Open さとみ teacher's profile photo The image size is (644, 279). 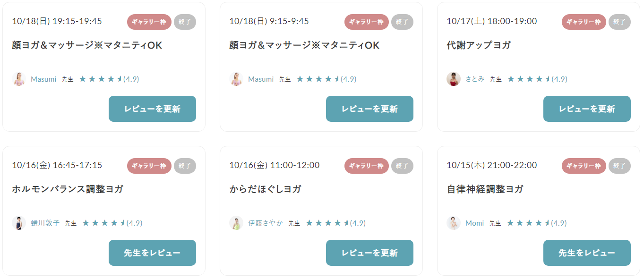[x=454, y=79]
